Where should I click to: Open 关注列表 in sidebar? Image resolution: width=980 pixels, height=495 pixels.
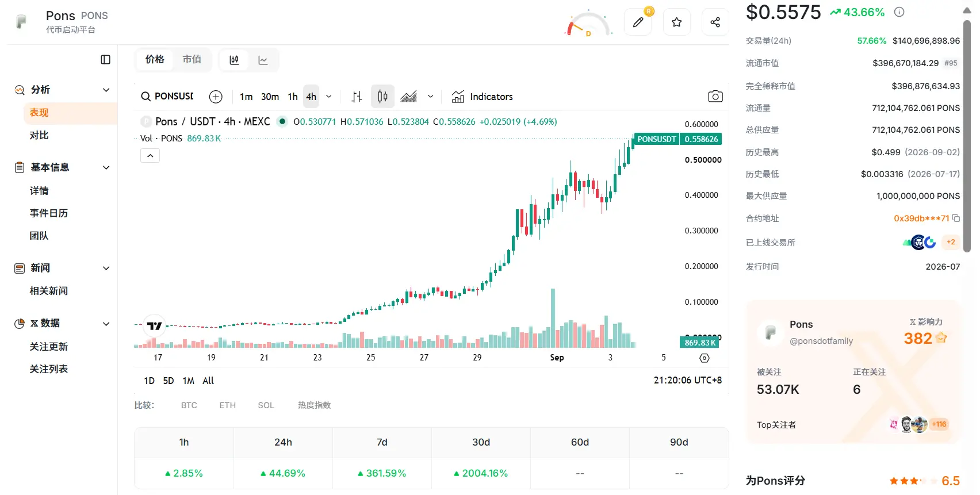point(49,369)
